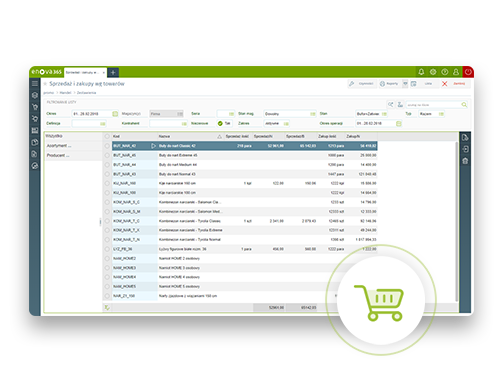
Task: Click splitter handle between tree and table
Action: pos(100,222)
